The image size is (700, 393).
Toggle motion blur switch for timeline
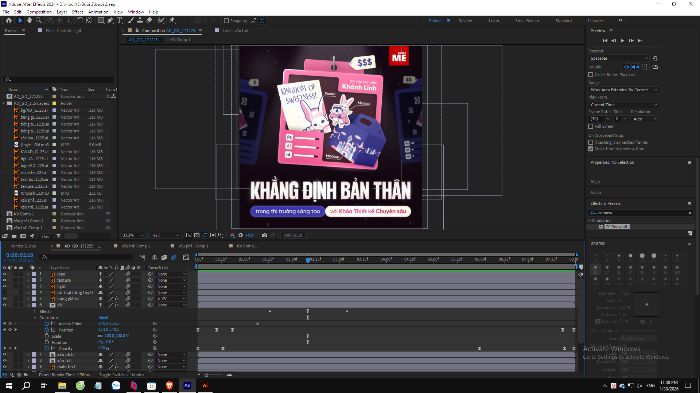point(173,257)
